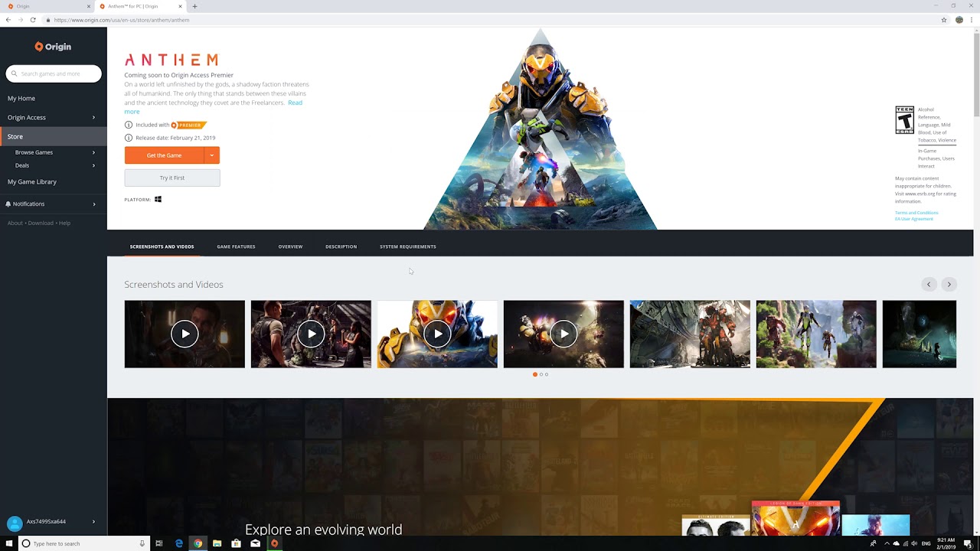Play the first video thumbnail
The image size is (980, 551).
point(185,334)
